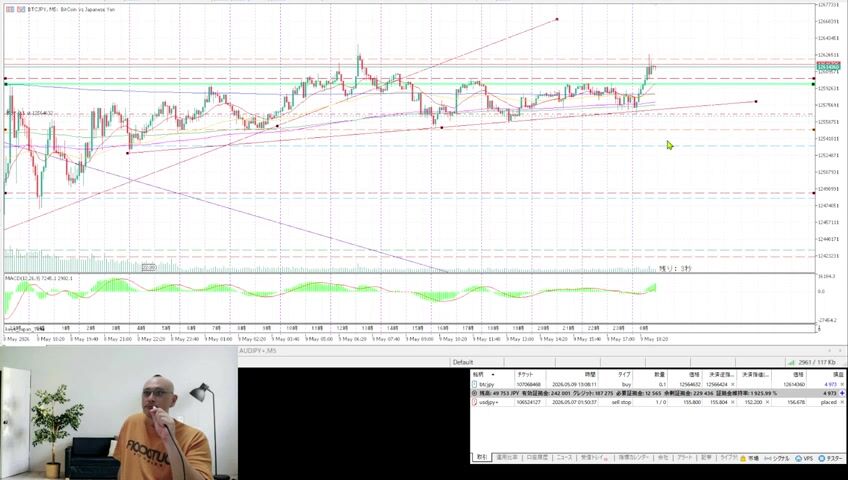Open the アラート alerts tab
Viewport: 848px width, 480px height.
pos(684,457)
